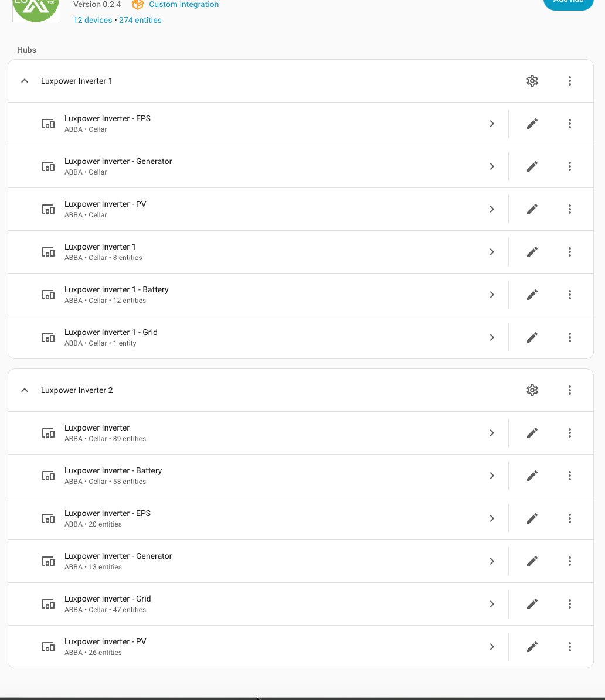Select the 13-entity Generator device row
This screenshot has width=605, height=700.
[x=234, y=561]
